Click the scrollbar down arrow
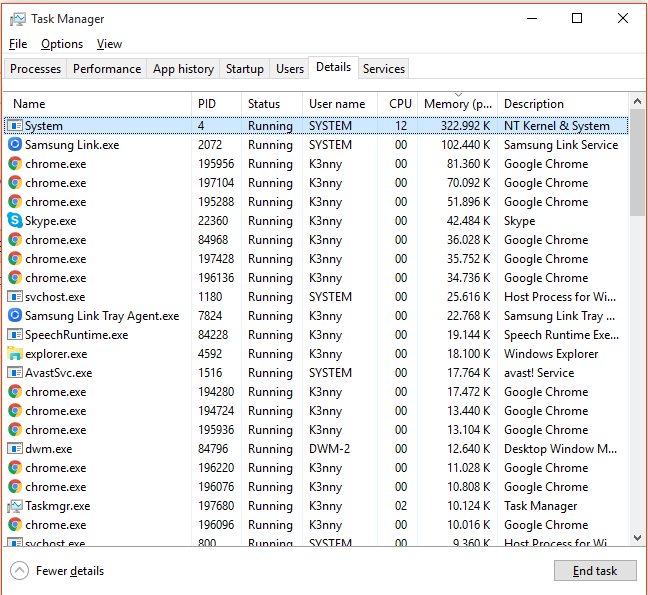648x595 pixels. (x=637, y=538)
